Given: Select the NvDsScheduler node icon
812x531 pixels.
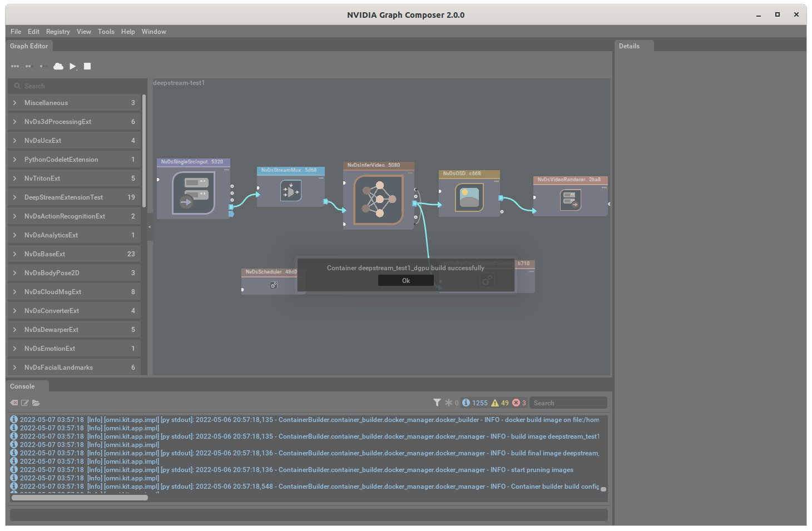Looking at the screenshot, I should pos(274,285).
